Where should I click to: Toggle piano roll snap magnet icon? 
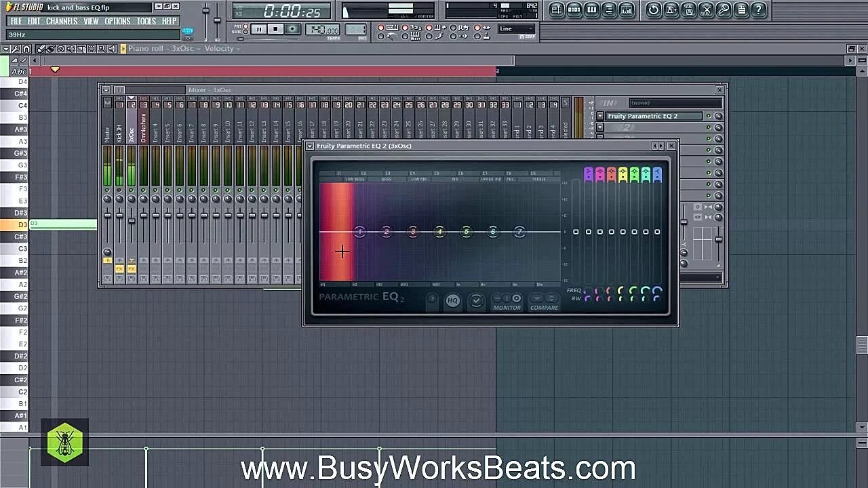[x=26, y=49]
